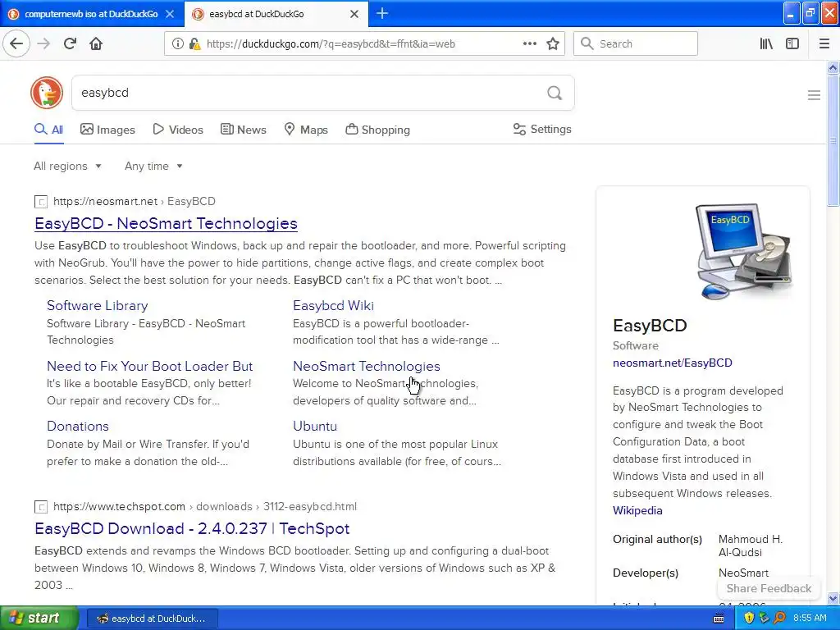The image size is (840, 630).
Task: Switch to computernewb iso at DuckDuckGo tab
Action: [91, 14]
